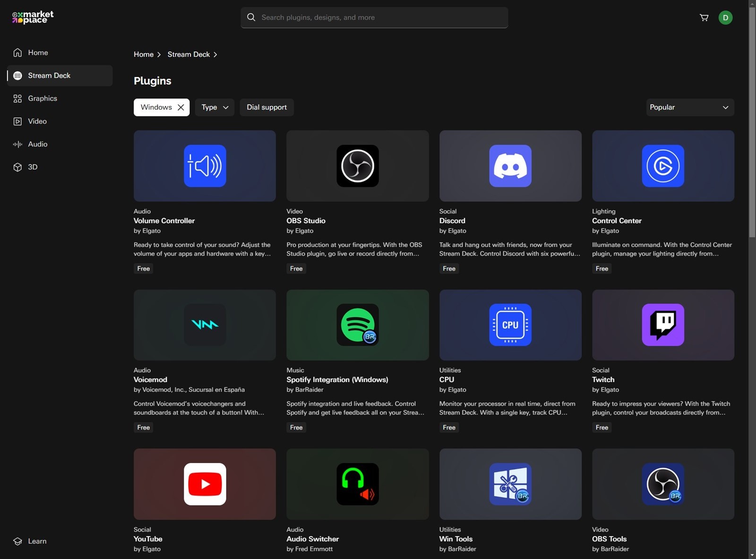Open the Win Tools plugin icon
Image resolution: width=756 pixels, height=559 pixels.
click(x=510, y=484)
